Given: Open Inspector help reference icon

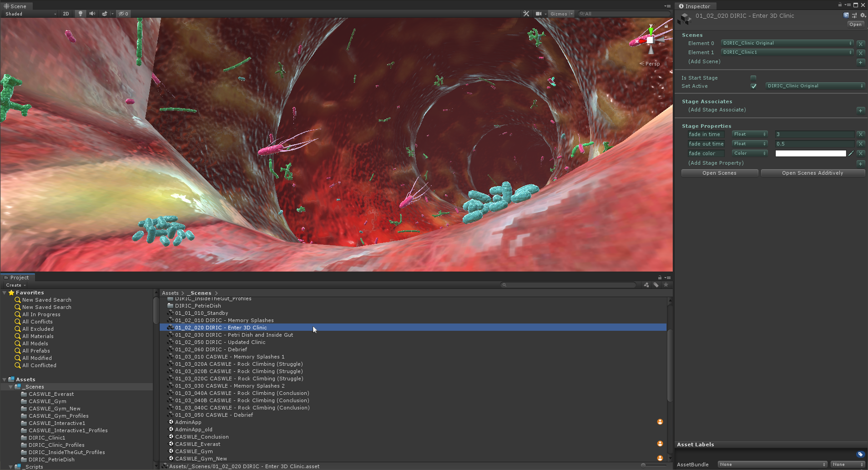Looking at the screenshot, I should click(x=846, y=15).
